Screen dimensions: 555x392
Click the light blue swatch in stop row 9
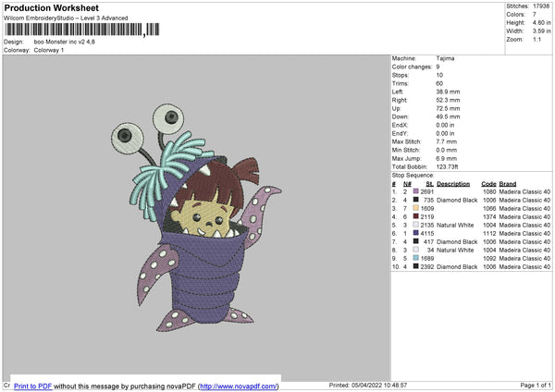click(416, 258)
